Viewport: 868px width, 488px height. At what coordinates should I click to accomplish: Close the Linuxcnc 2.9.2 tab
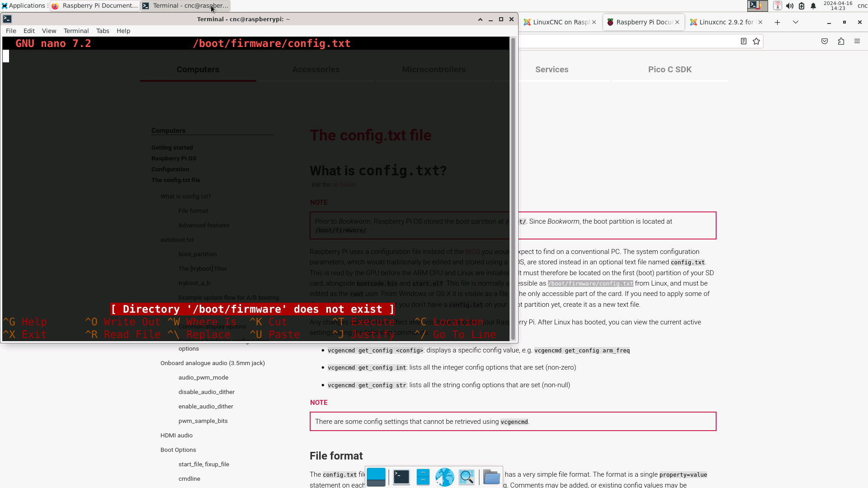[x=760, y=22]
